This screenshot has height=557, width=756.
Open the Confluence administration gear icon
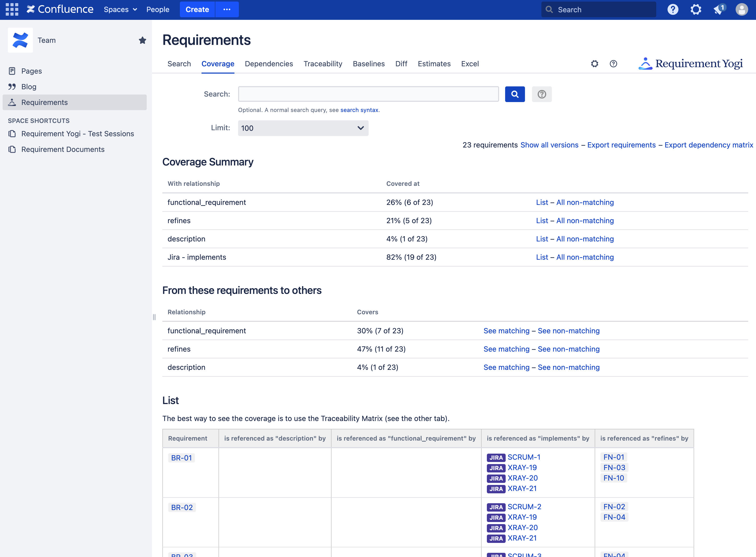(x=696, y=9)
